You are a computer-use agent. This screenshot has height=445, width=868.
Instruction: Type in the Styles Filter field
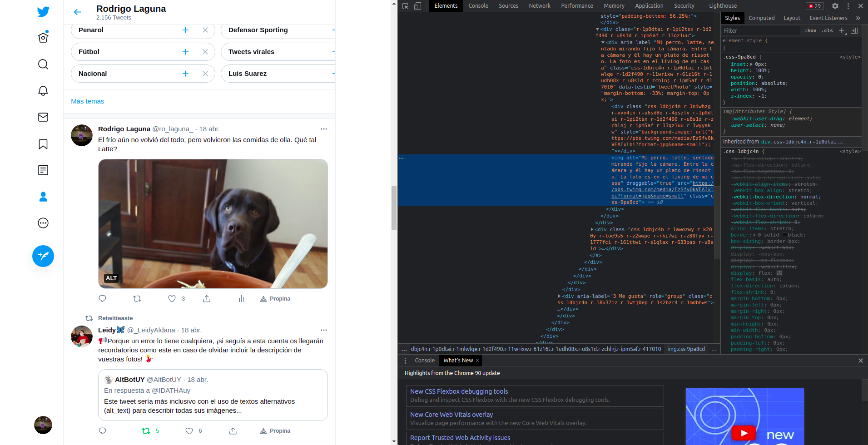761,30
